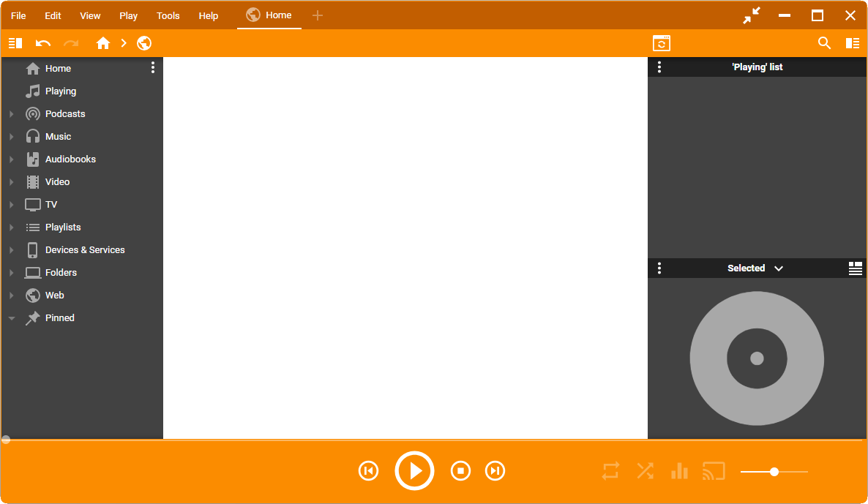Click the volume slider handle
The image size is (868, 504).
point(774,472)
